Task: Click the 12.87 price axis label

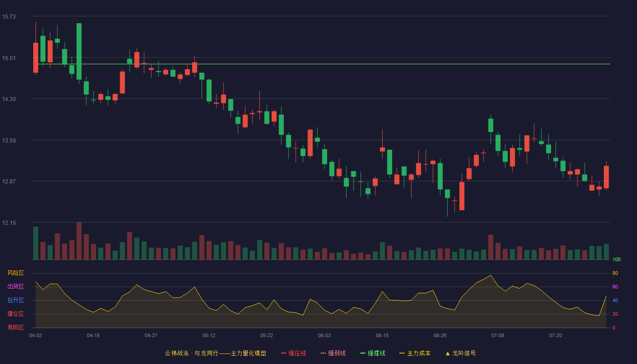Action: tap(9, 181)
